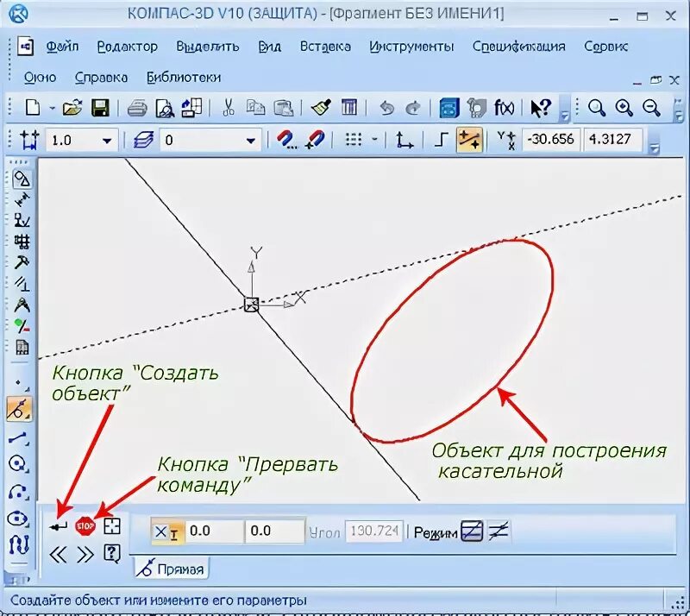
Task: Select the line segment tool
Action: pyautogui.click(x=18, y=437)
